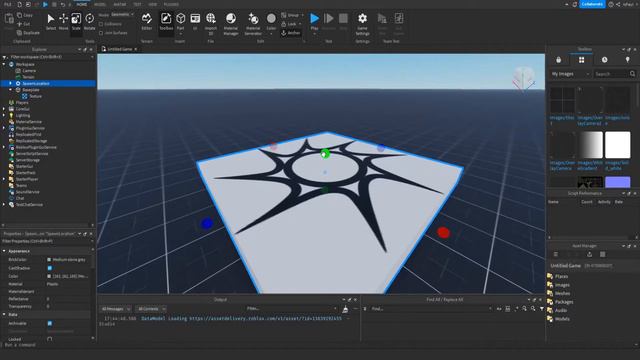Open the Material Manager
Image resolution: width=640 pixels, height=360 pixels.
click(231, 24)
